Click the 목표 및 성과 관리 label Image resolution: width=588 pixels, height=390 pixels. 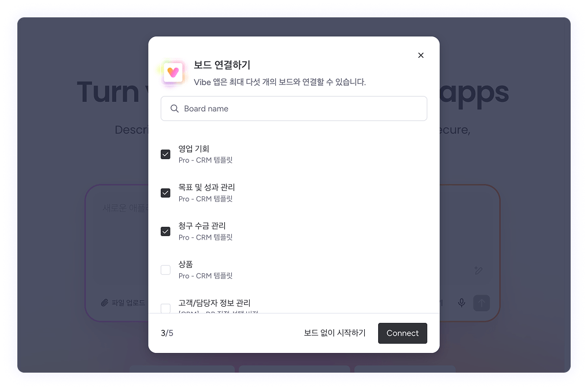click(206, 187)
